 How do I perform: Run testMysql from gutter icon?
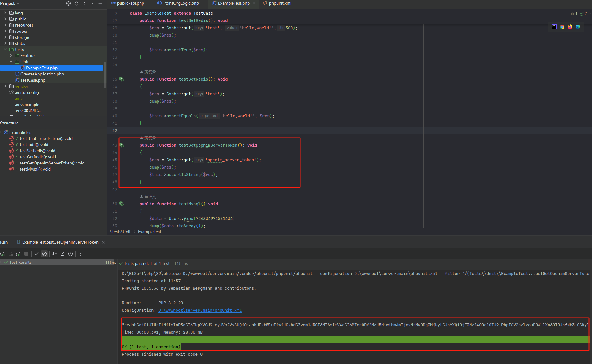click(x=121, y=204)
